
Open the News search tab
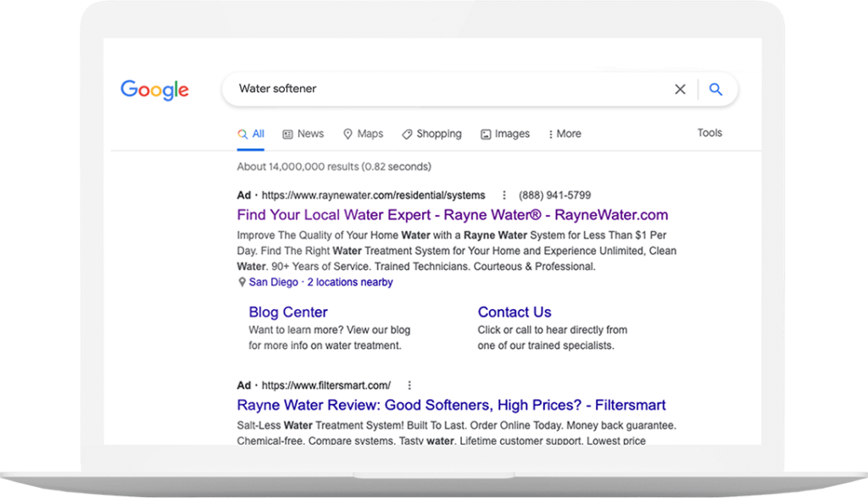click(303, 134)
